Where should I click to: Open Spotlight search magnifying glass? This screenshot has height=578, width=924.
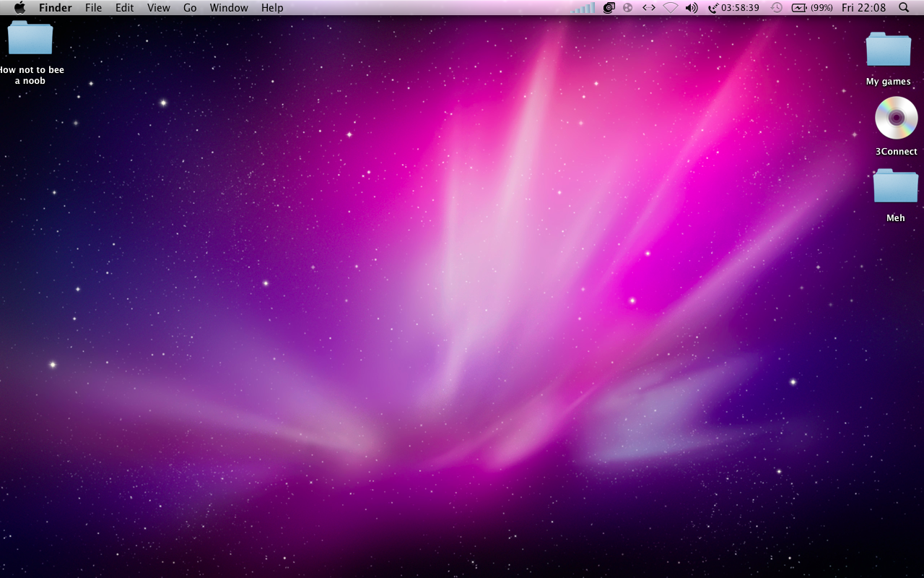[904, 8]
